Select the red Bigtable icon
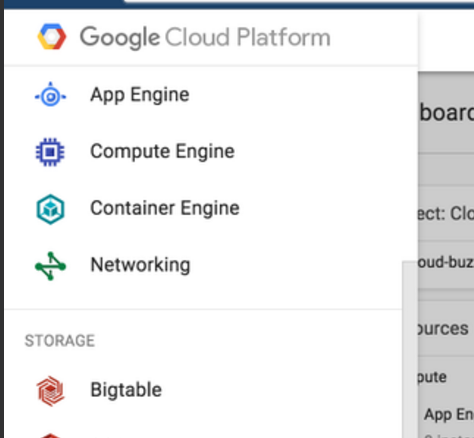Image resolution: width=474 pixels, height=438 pixels. [x=50, y=391]
